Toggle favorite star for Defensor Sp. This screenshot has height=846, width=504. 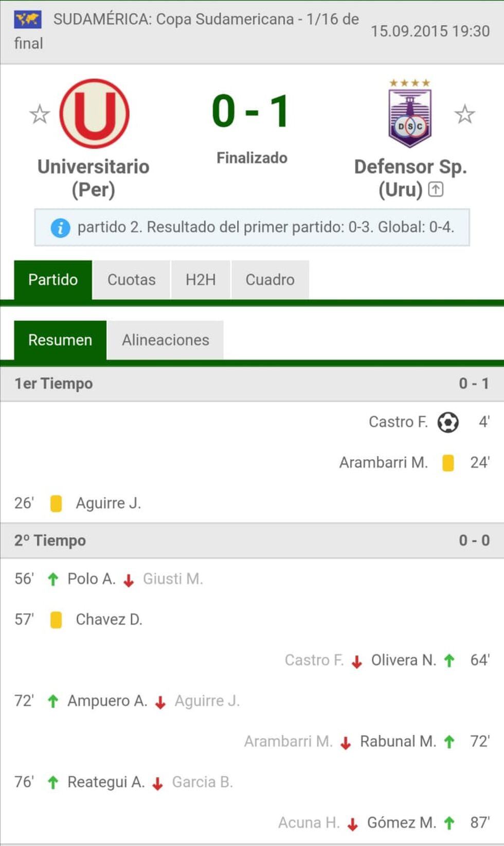point(464,114)
